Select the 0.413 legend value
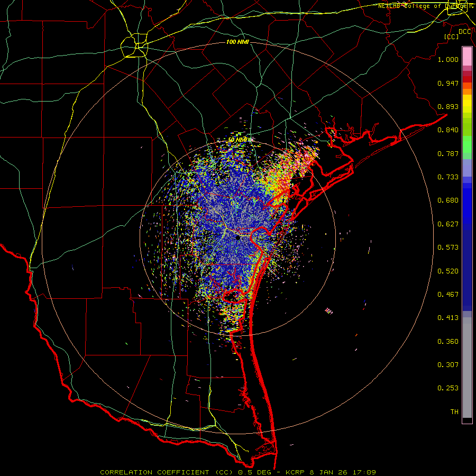476x476 pixels. 448,318
